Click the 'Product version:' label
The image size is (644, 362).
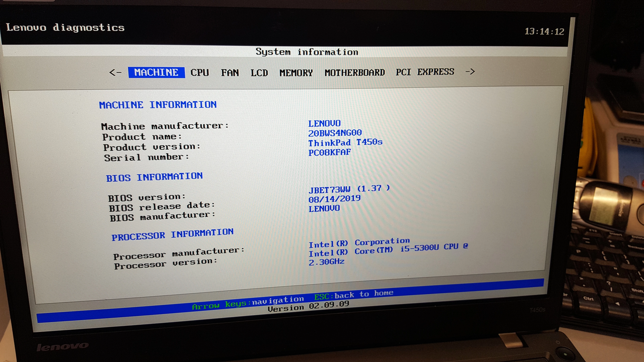(x=152, y=147)
